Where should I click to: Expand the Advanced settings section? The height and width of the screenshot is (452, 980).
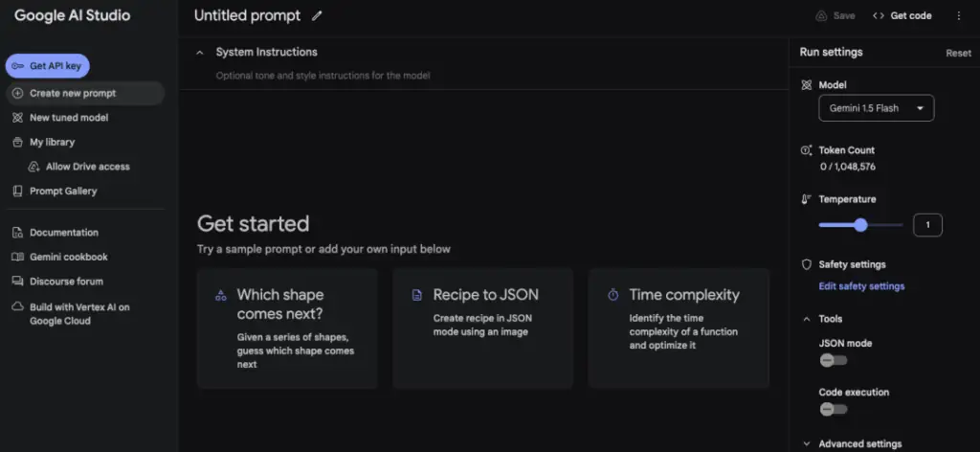tap(806, 443)
